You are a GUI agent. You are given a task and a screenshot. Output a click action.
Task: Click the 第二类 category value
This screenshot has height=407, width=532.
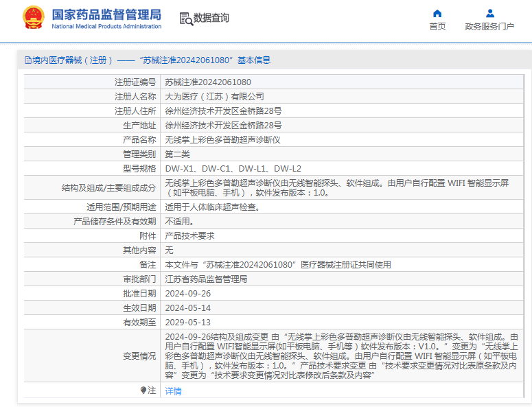coord(177,154)
